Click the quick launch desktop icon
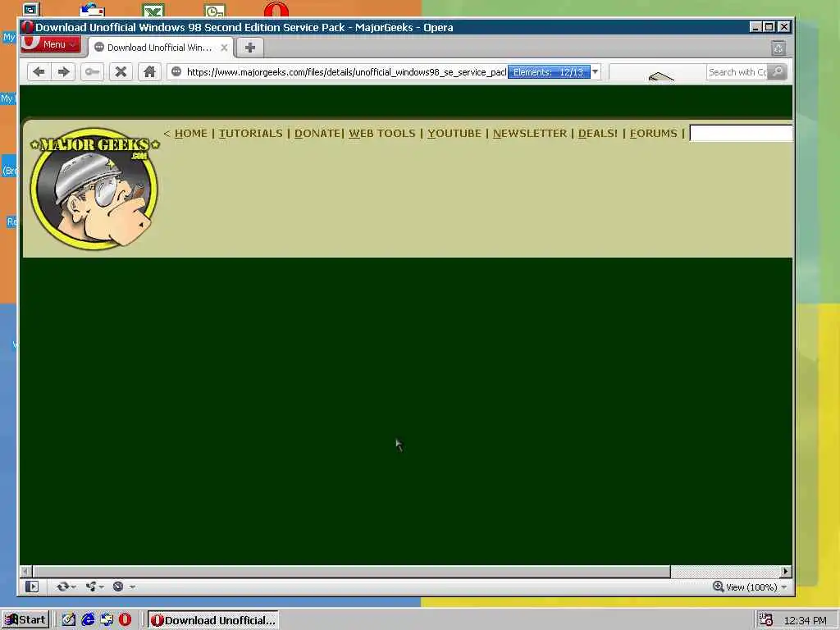The height and width of the screenshot is (630, 840). (107, 620)
